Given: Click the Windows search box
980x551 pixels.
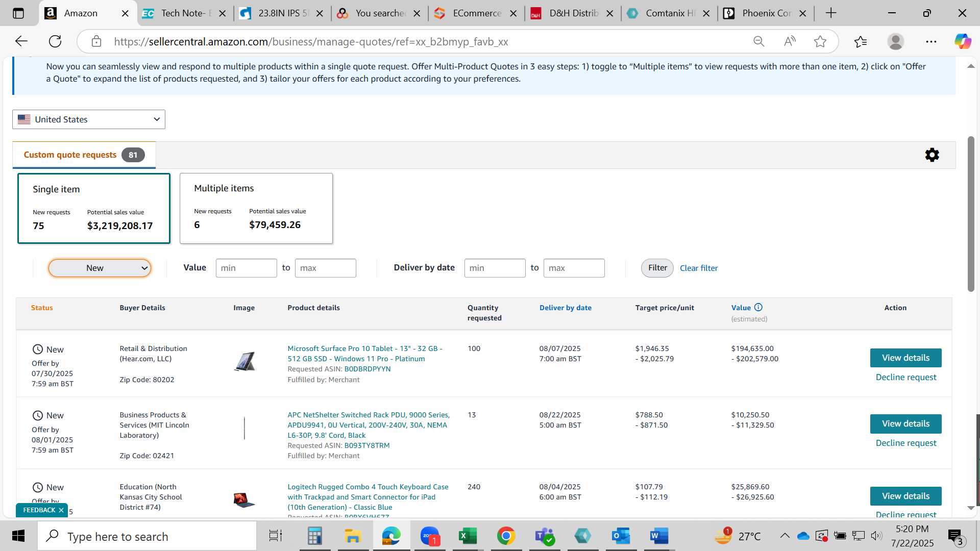Looking at the screenshot, I should click(x=147, y=536).
